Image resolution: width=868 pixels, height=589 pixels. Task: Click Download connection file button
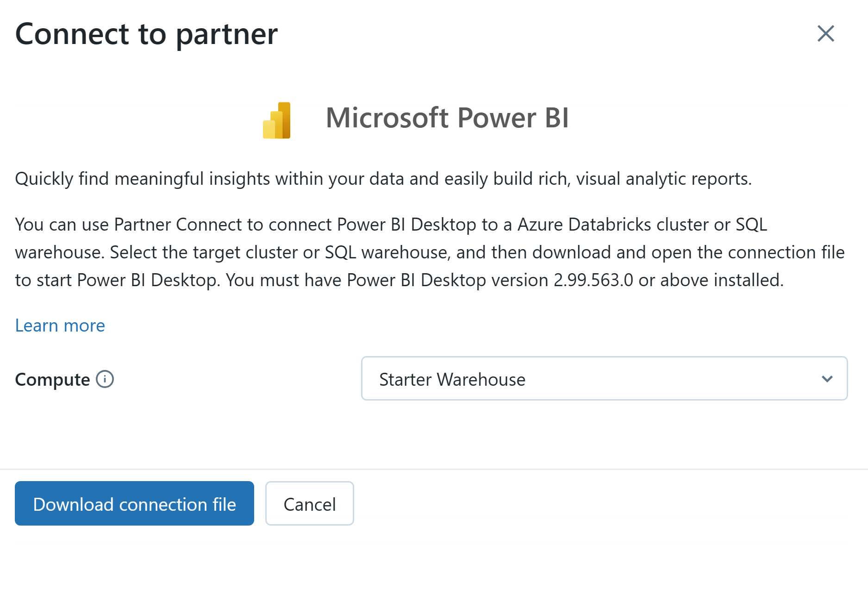[134, 503]
